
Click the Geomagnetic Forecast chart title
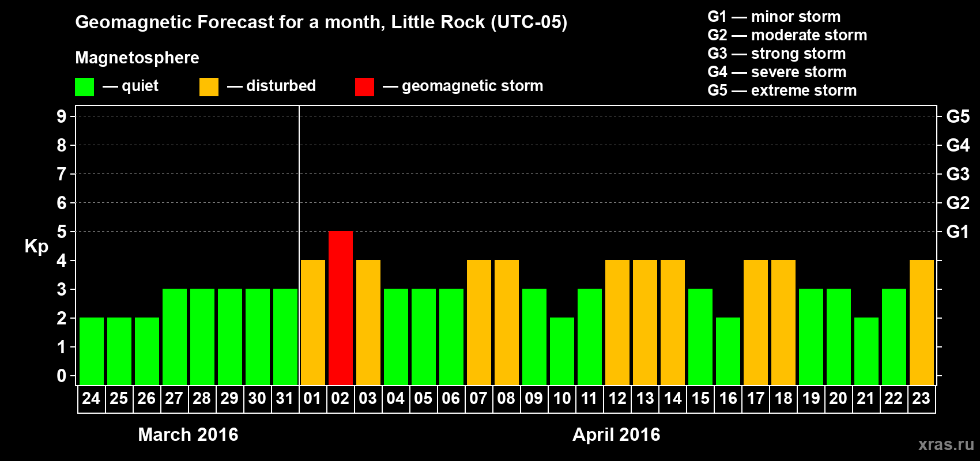tap(321, 22)
